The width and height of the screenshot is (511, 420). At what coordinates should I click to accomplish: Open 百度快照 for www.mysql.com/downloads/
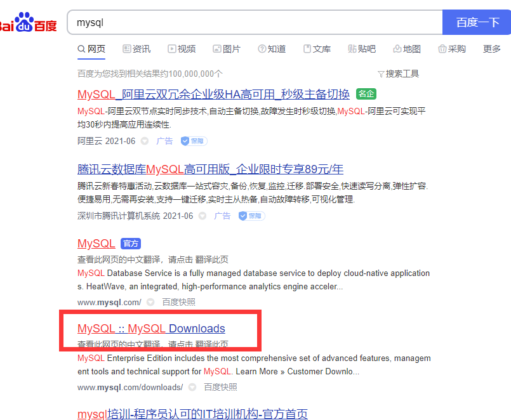click(221, 388)
